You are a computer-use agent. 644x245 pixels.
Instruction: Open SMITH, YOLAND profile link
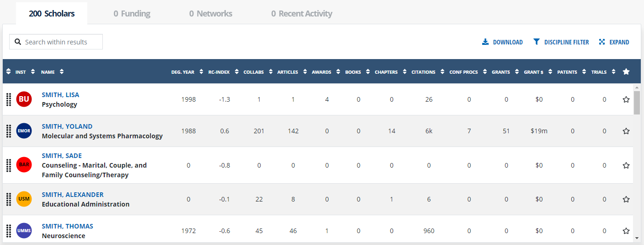tap(67, 126)
